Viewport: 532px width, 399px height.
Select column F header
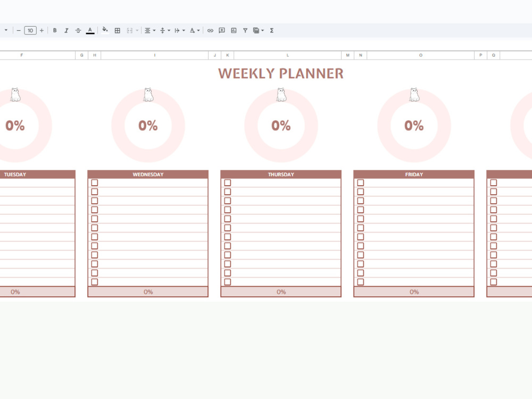(37, 55)
